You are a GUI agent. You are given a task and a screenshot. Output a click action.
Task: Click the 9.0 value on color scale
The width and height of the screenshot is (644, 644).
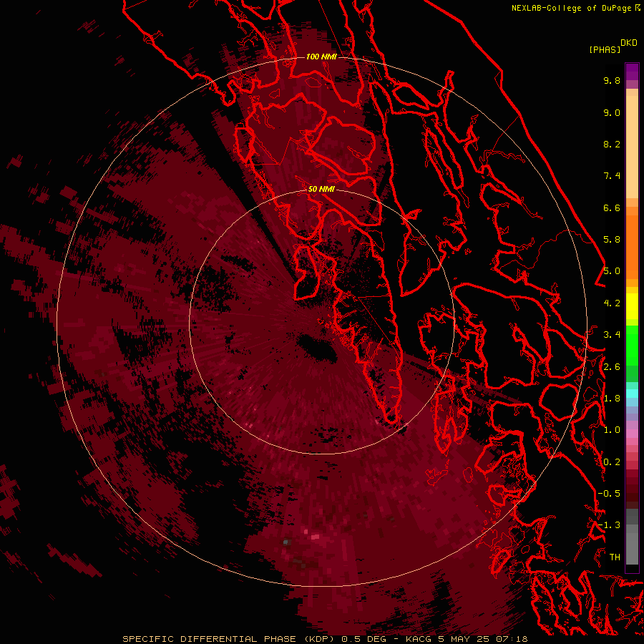pos(612,112)
